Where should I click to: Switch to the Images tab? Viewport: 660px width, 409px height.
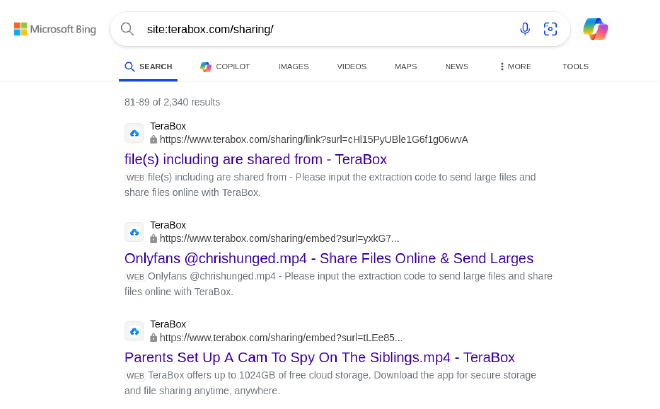click(293, 66)
